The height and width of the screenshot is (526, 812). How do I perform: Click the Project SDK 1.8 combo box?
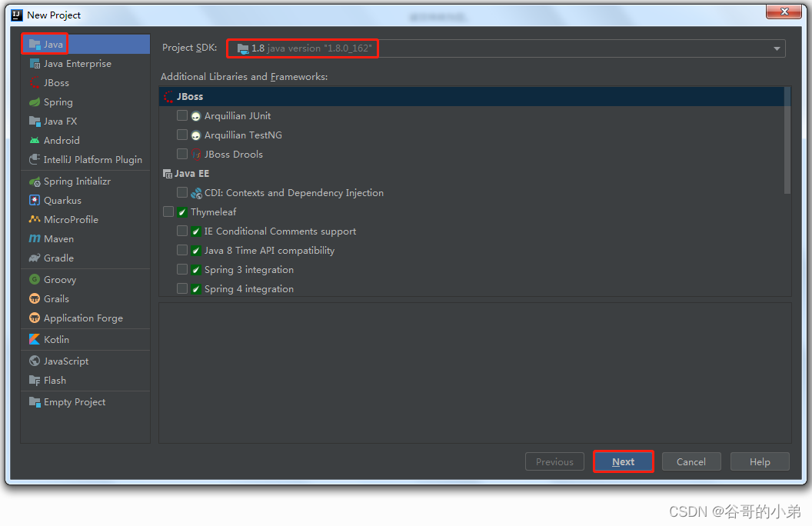[506, 48]
